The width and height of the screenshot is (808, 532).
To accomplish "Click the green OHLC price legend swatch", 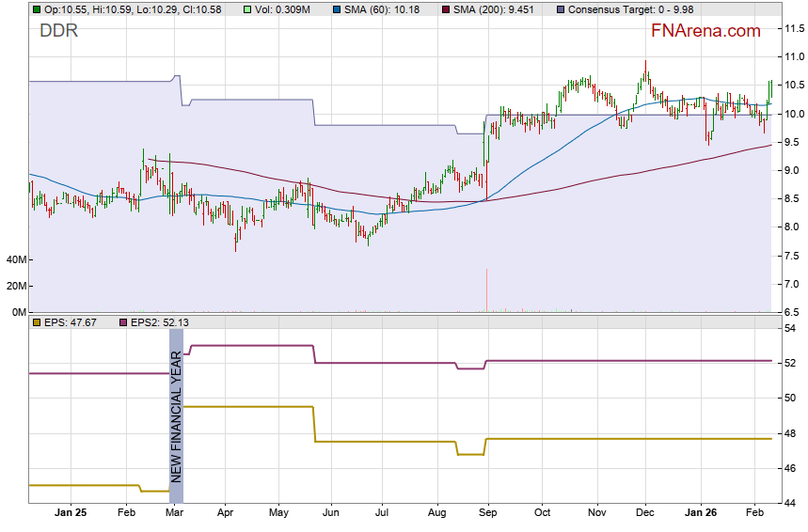I will click(x=37, y=9).
